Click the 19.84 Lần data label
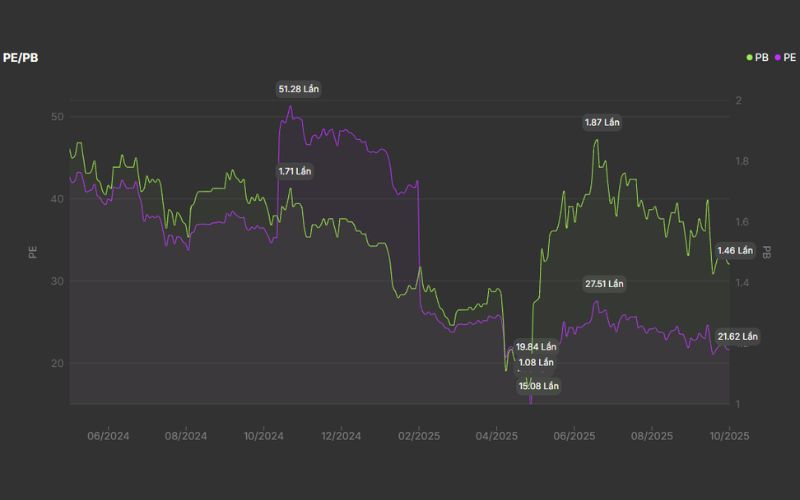 coord(536,346)
